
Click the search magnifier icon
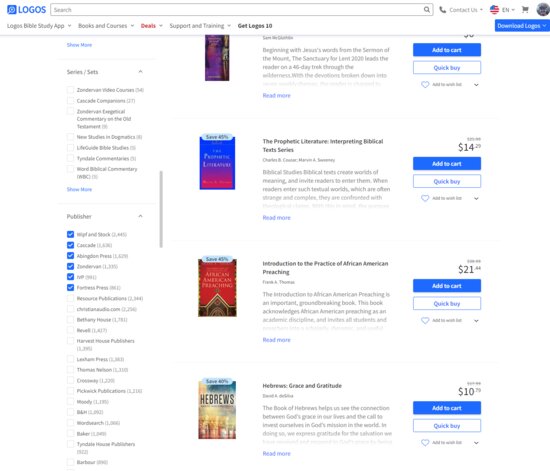coord(427,9)
